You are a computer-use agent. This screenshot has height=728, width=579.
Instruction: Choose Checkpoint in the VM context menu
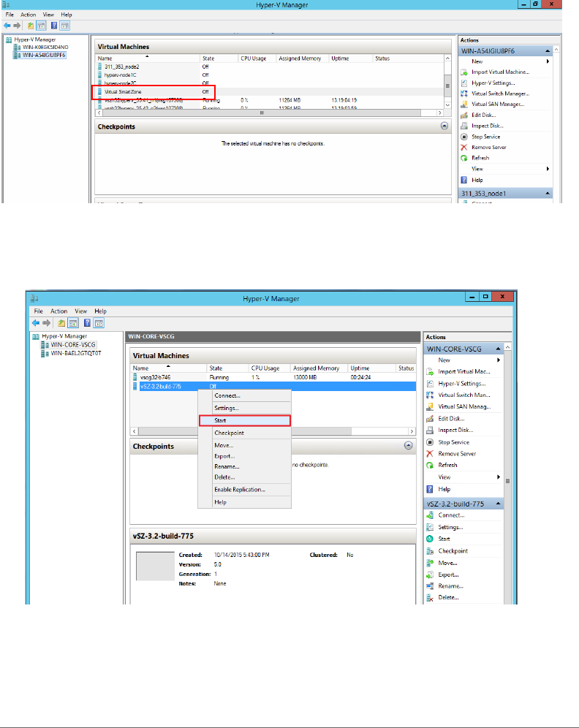click(x=245, y=433)
